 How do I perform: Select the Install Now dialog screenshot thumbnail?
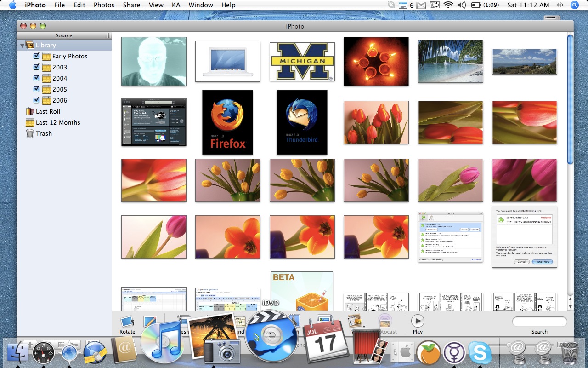coord(524,236)
